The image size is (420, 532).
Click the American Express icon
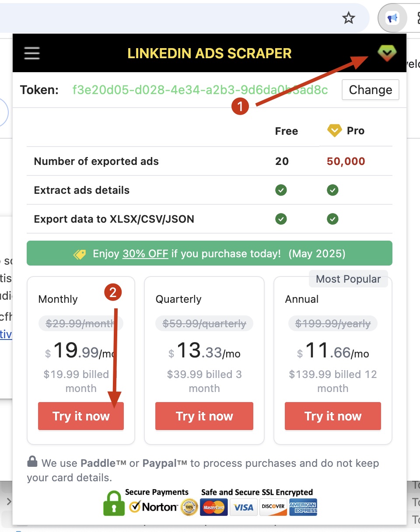click(x=303, y=507)
